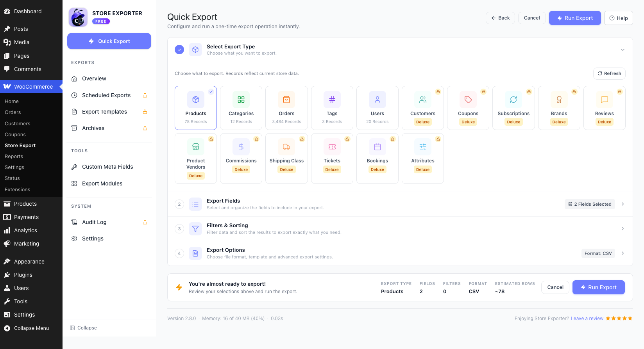The image size is (644, 349).
Task: Click the Product Vendors store icon
Action: coord(196,147)
